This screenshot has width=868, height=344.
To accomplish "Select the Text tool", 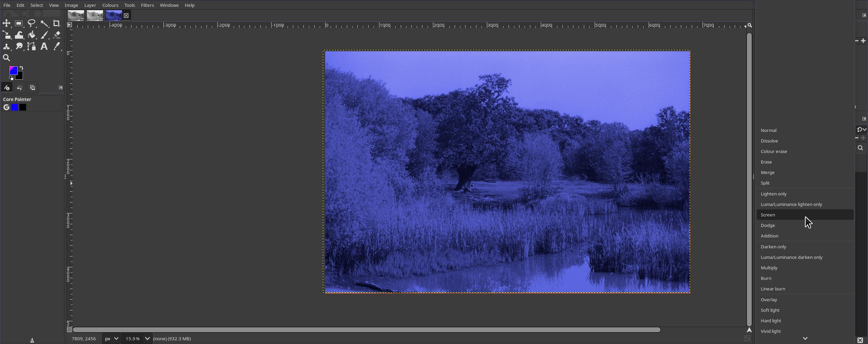I will click(44, 46).
